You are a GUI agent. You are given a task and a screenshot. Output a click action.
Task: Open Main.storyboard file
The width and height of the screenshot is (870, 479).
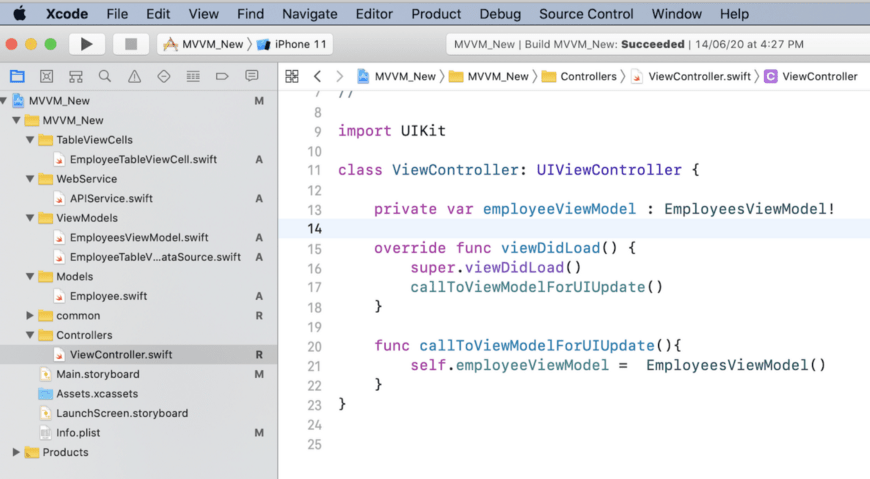click(96, 374)
